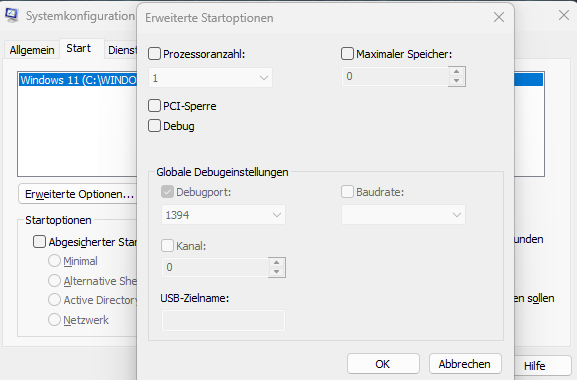The image size is (577, 380).
Task: Close the Erweiterte Startoptionen dialog
Action: [x=499, y=17]
